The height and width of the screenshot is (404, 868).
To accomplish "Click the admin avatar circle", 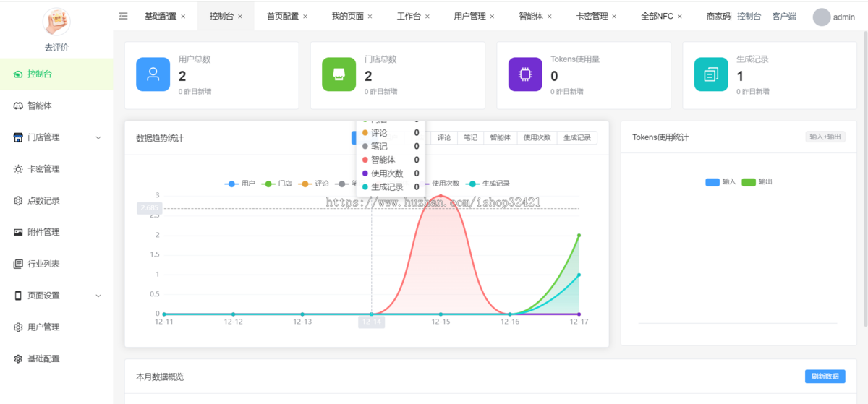I will coord(822,17).
